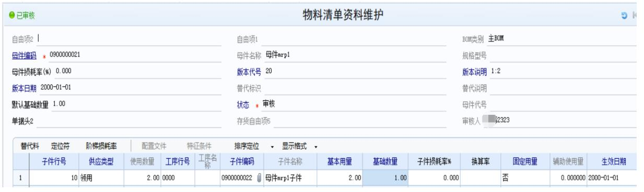This screenshot has width=644, height=192.
Task: Click the 辅助使用量 column header
Action: point(568,162)
